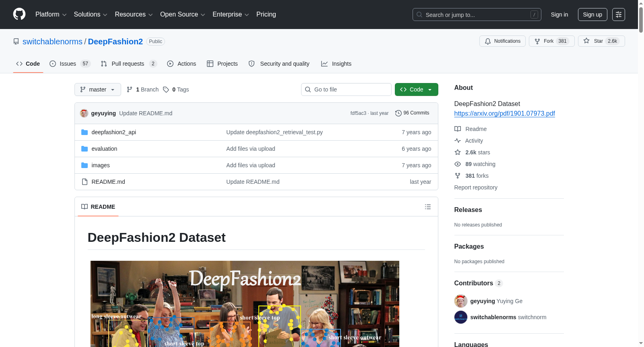Click the README.md file icon

click(x=85, y=182)
